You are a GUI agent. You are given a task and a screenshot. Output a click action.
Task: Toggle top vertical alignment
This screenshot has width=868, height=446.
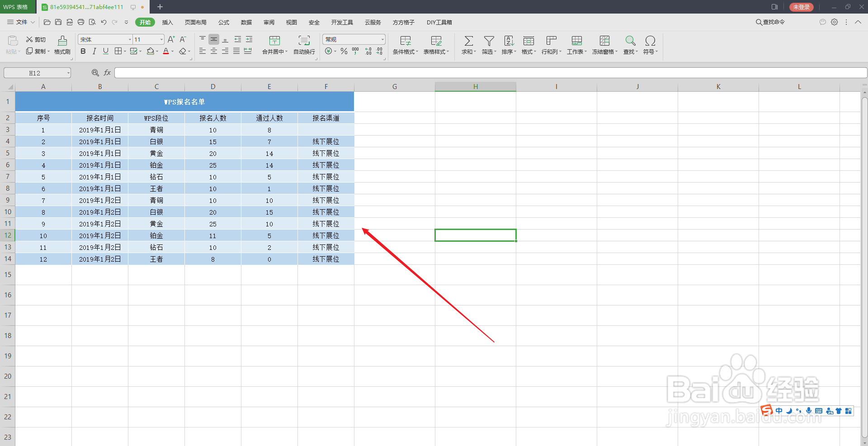(203, 39)
